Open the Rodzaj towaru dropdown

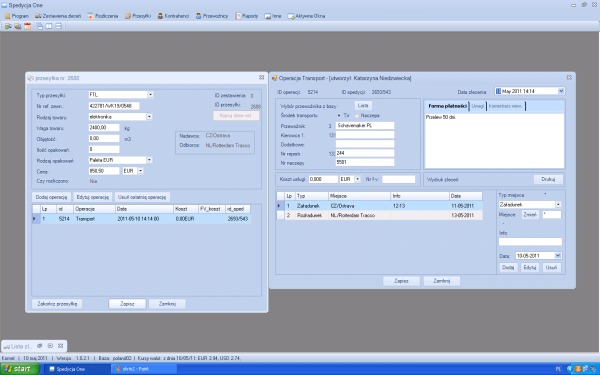150,117
